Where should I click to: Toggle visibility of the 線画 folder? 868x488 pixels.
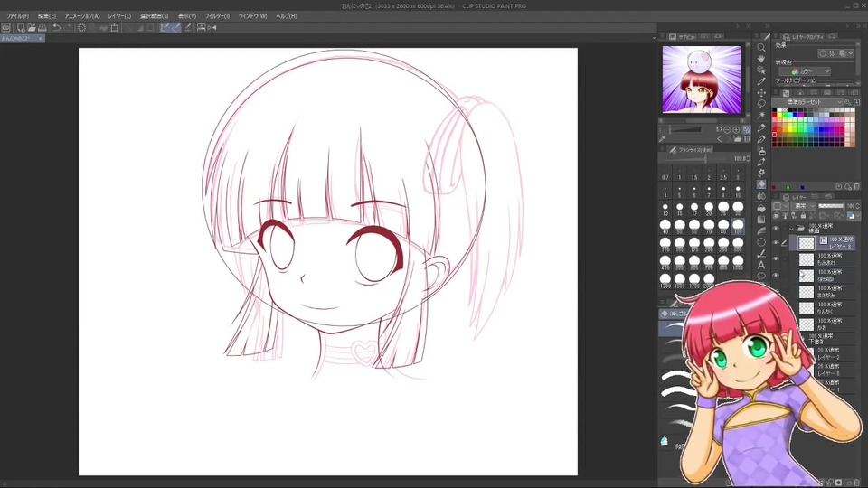pos(776,229)
